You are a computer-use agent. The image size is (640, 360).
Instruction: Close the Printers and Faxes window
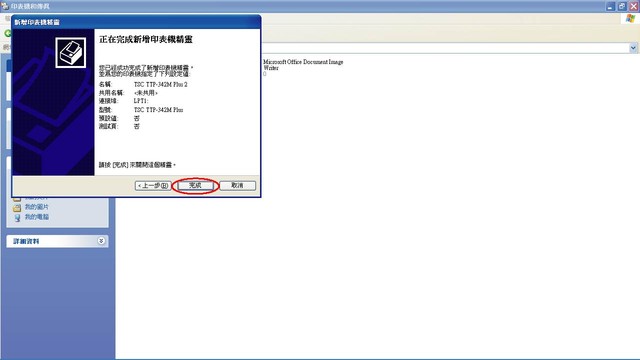pos(633,6)
